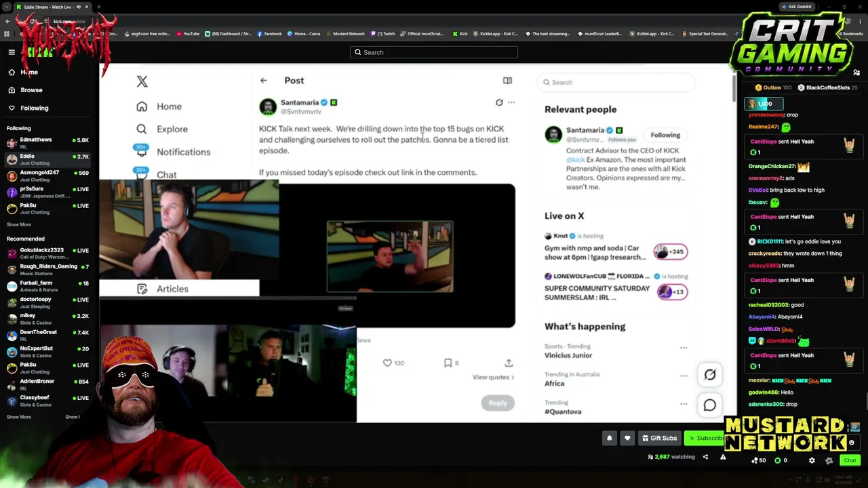Open Notifications in X navigation
Viewport: 868px width, 488px height.
tap(173, 152)
